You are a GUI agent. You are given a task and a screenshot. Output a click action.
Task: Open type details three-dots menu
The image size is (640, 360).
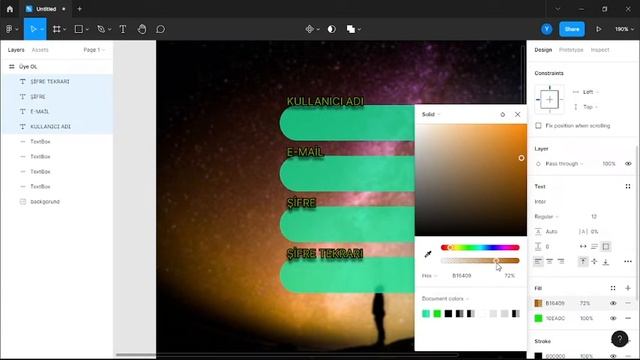click(628, 262)
